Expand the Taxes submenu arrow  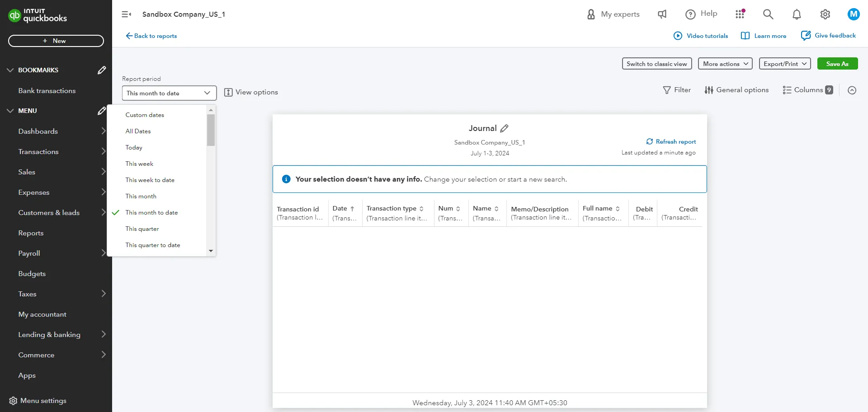(104, 294)
